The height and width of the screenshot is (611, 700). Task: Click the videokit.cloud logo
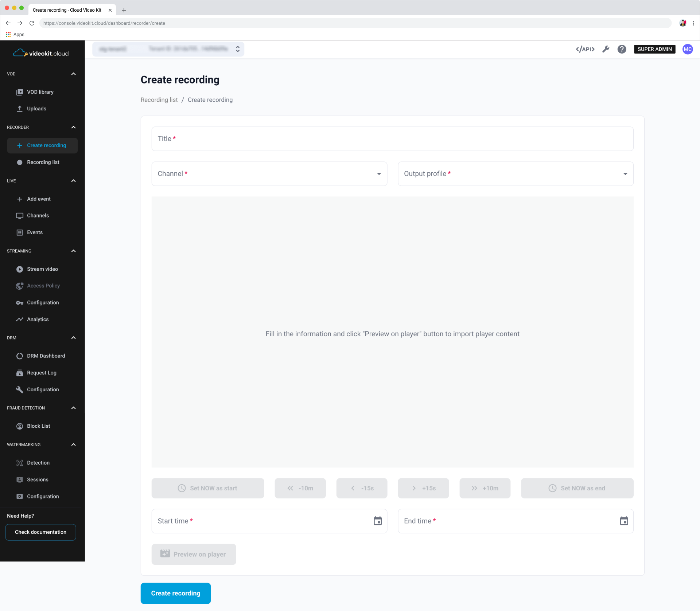coord(41,53)
